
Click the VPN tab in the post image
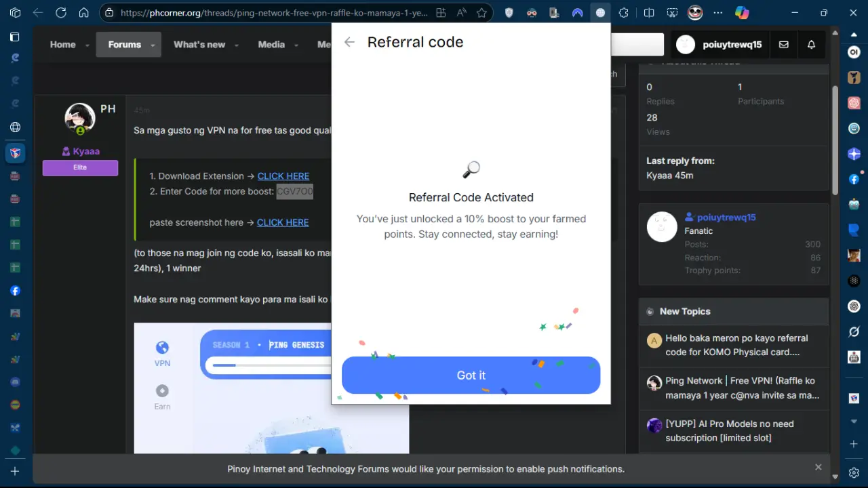pyautogui.click(x=162, y=354)
